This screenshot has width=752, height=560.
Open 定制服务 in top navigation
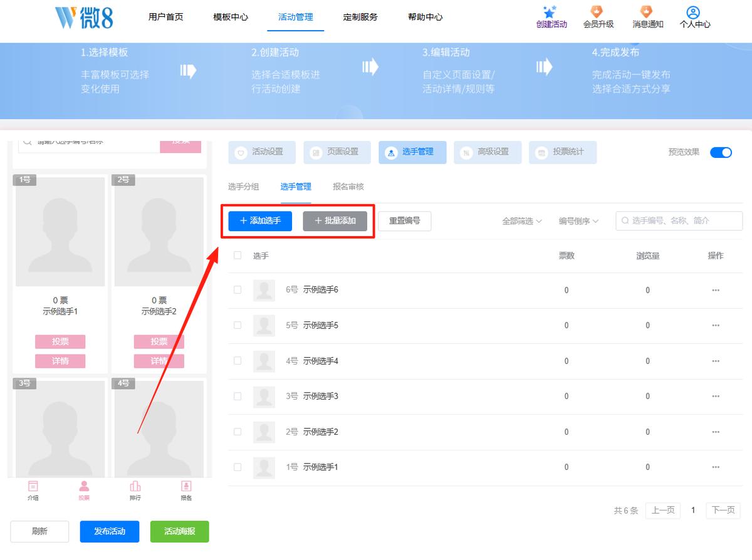click(x=360, y=17)
